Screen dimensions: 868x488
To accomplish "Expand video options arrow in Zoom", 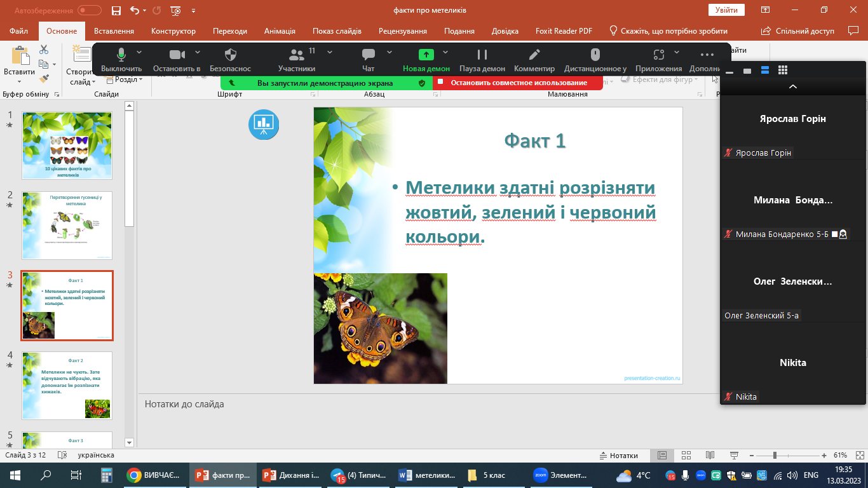I will pos(198,52).
